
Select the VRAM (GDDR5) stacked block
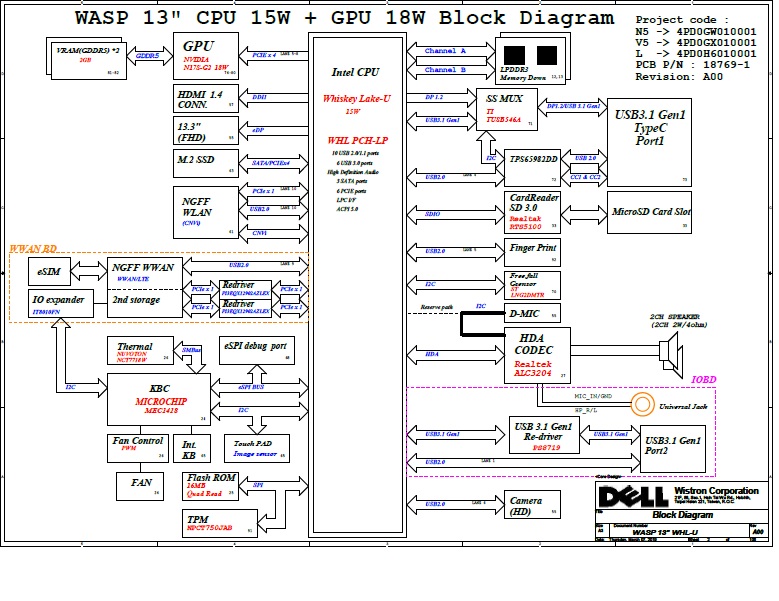point(87,57)
